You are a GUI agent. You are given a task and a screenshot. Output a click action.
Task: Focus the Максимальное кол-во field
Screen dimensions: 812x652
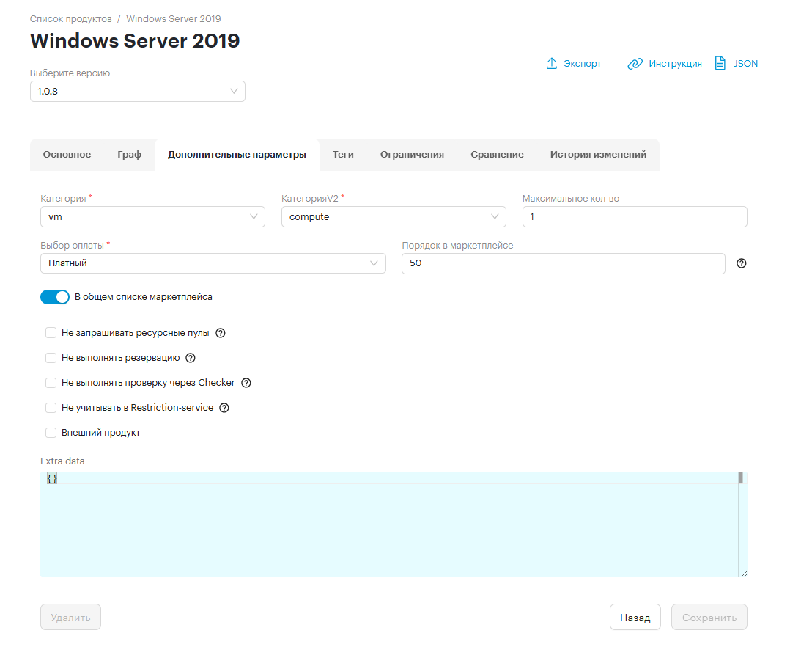coord(635,216)
